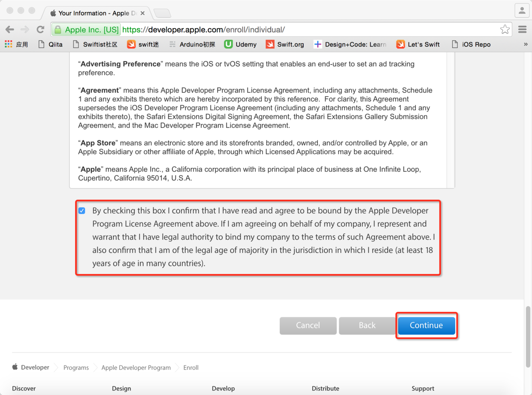The height and width of the screenshot is (395, 532).
Task: Click the "App Store" definition term
Action: 98,143
